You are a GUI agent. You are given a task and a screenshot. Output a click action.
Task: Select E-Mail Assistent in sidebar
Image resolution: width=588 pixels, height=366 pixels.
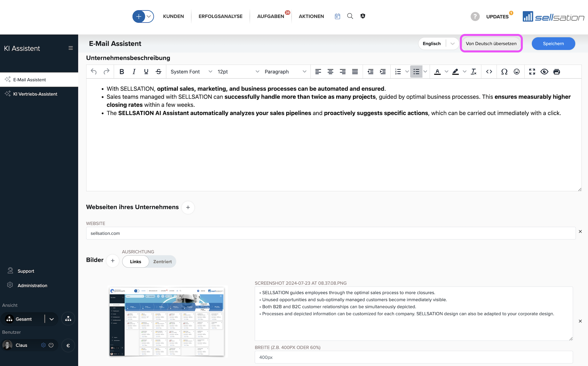pos(39,80)
